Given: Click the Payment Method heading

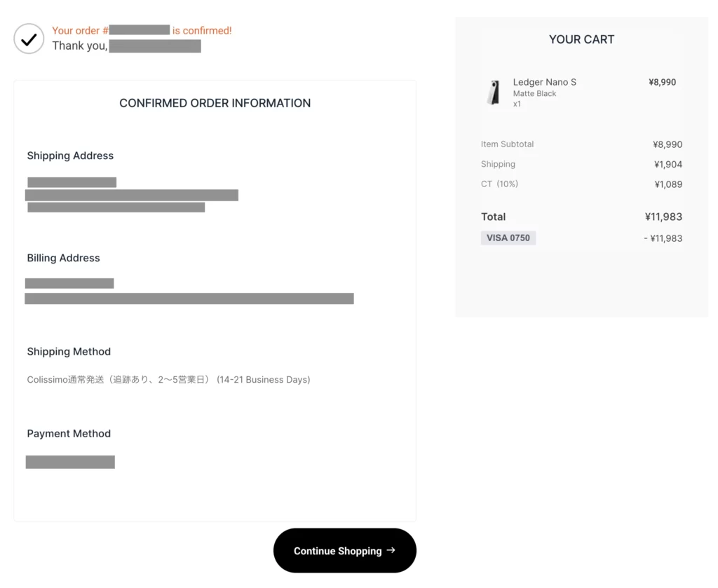Looking at the screenshot, I should (x=69, y=433).
